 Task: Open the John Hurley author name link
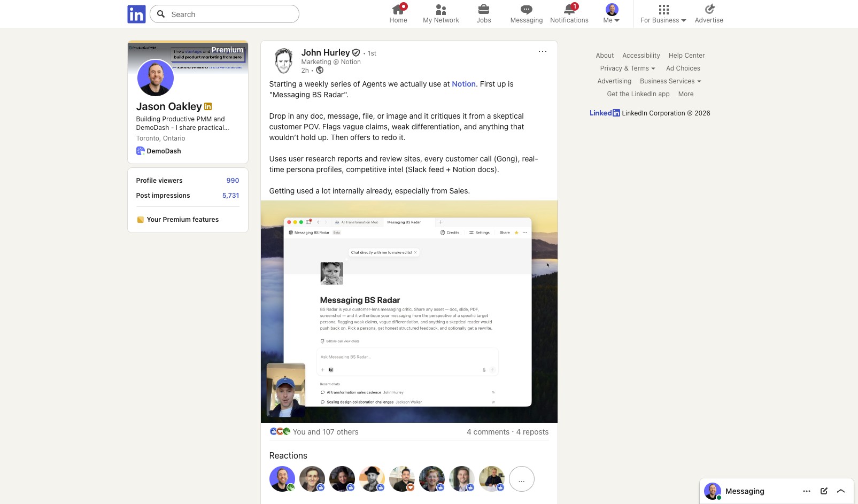click(326, 52)
